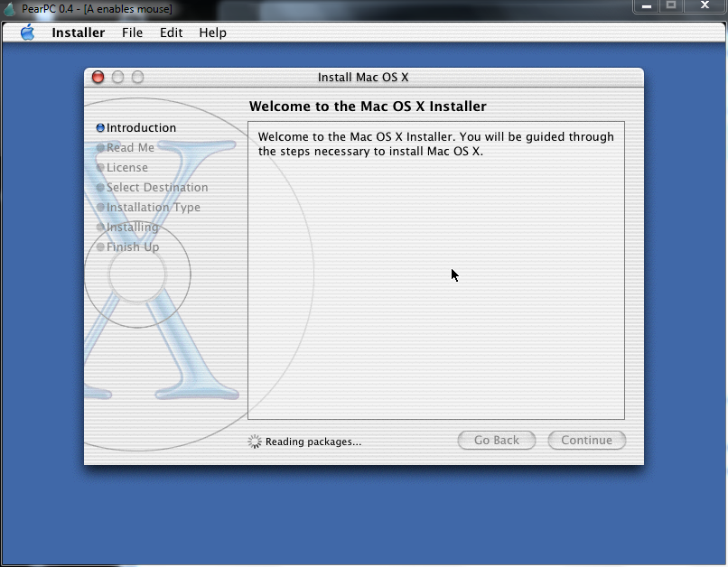
Task: Close the Install Mac OS X window
Action: (x=98, y=78)
